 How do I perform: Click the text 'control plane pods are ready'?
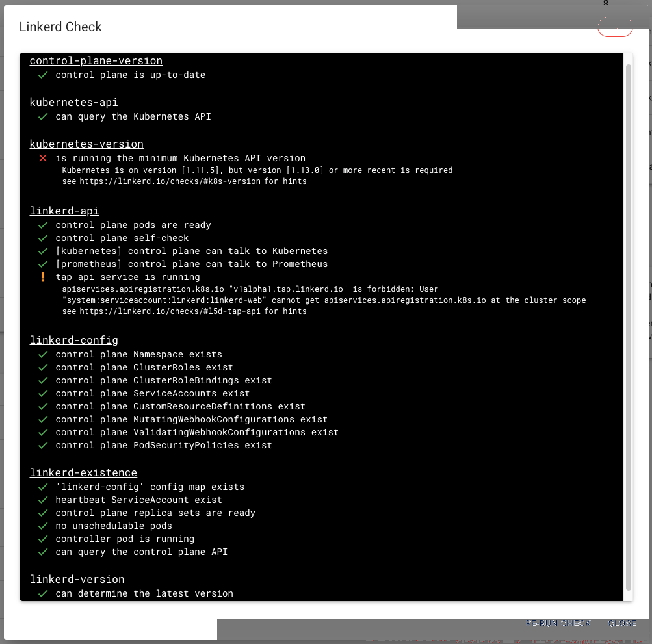click(x=133, y=225)
